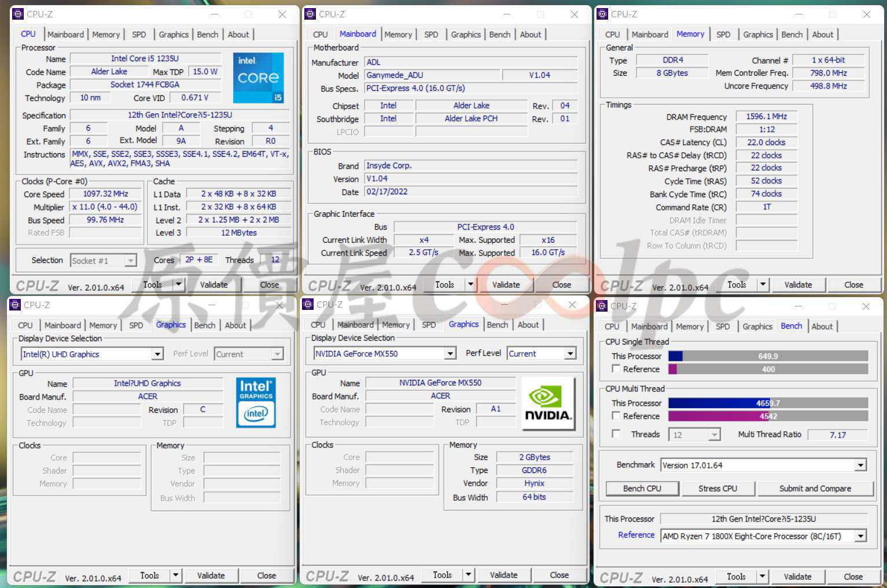
Task: Open Tools dropdown arrow in Mainboard window
Action: click(470, 284)
